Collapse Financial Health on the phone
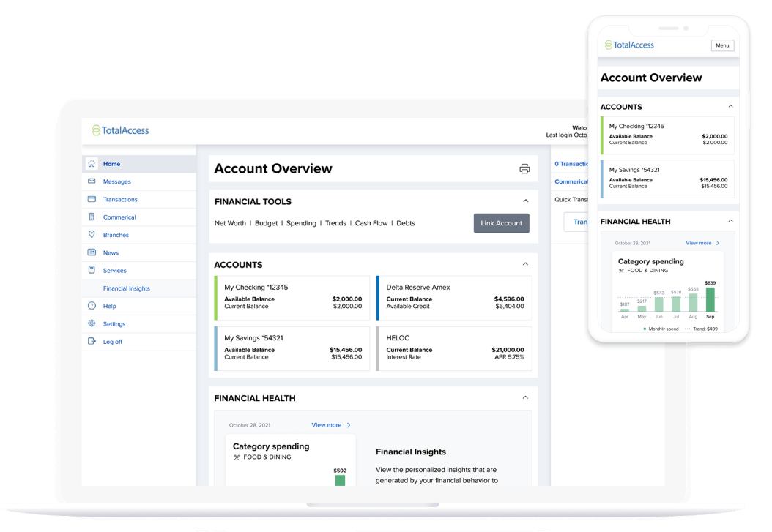The height and width of the screenshot is (532, 772). coord(731,221)
